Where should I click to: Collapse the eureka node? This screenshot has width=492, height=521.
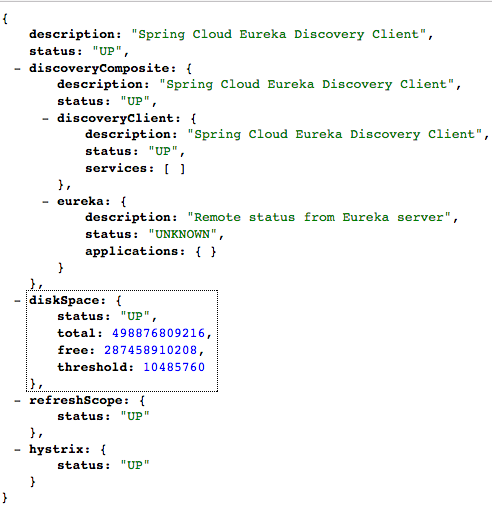(45, 202)
